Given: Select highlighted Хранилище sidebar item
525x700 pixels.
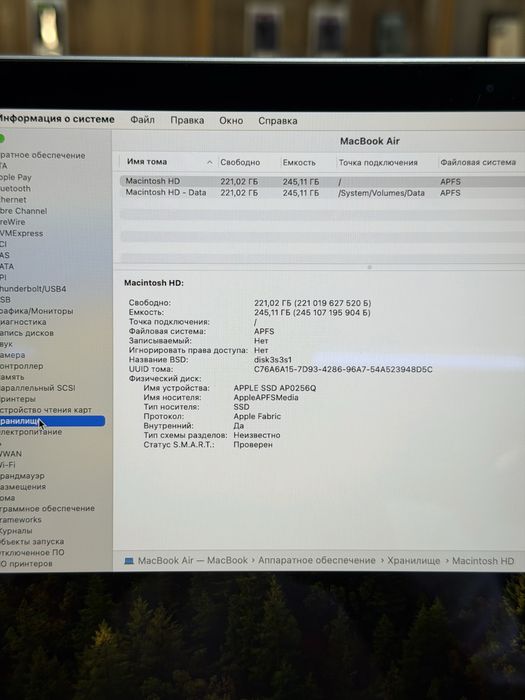Looking at the screenshot, I should point(52,421).
